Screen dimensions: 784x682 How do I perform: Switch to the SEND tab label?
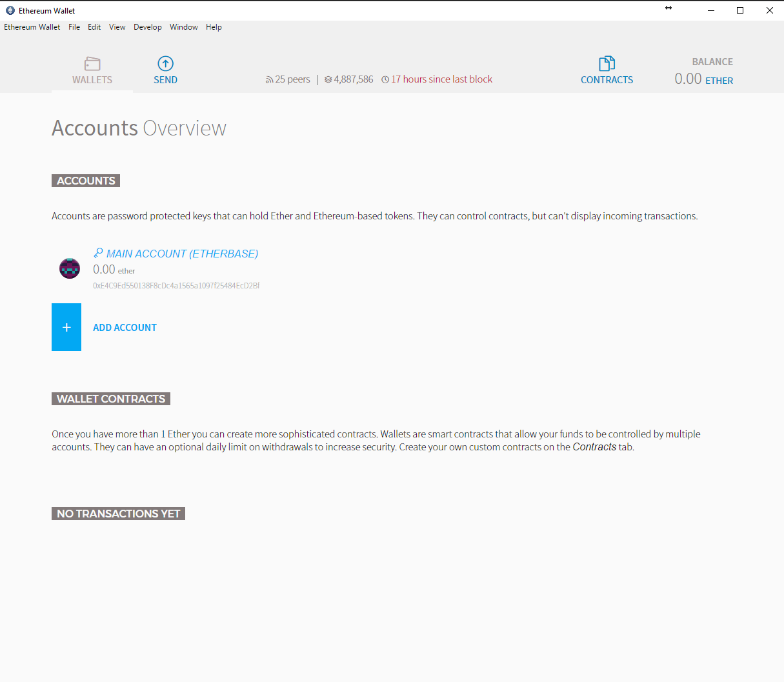[x=166, y=80]
